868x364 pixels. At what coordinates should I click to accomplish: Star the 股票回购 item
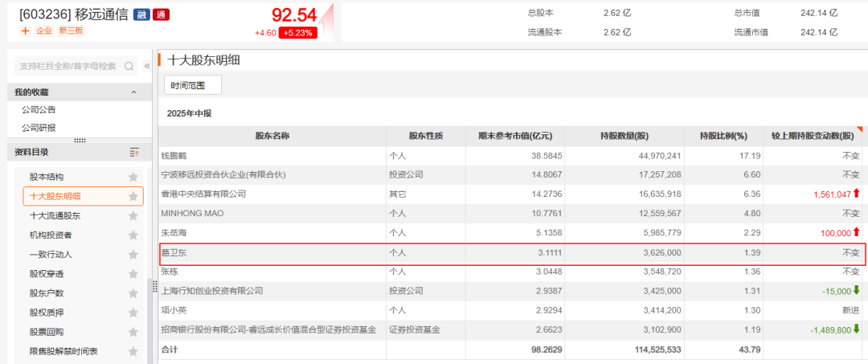[x=133, y=332]
